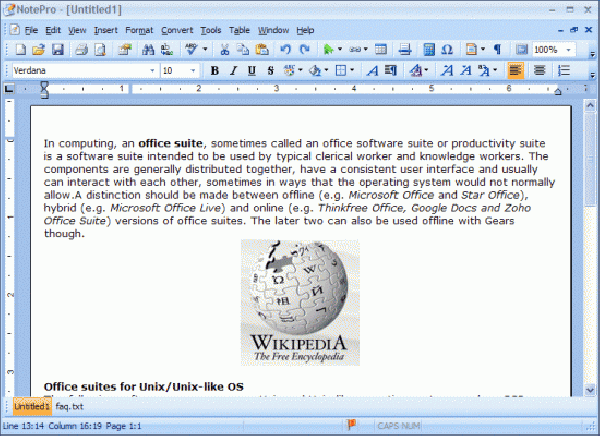
Task: Open the fill bucket color dropdown
Action: click(x=326, y=70)
